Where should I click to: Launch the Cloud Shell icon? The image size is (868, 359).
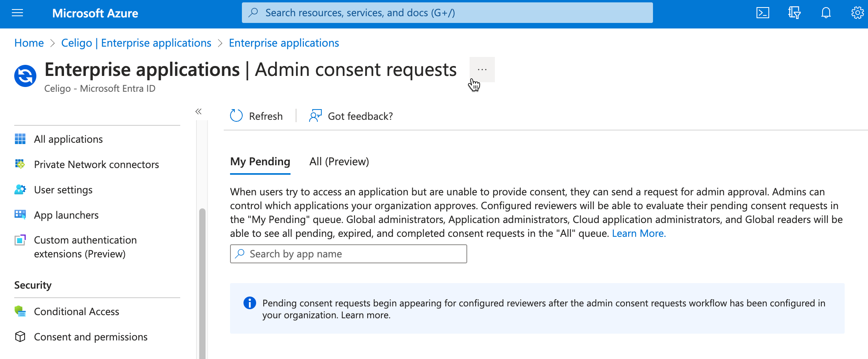tap(762, 13)
